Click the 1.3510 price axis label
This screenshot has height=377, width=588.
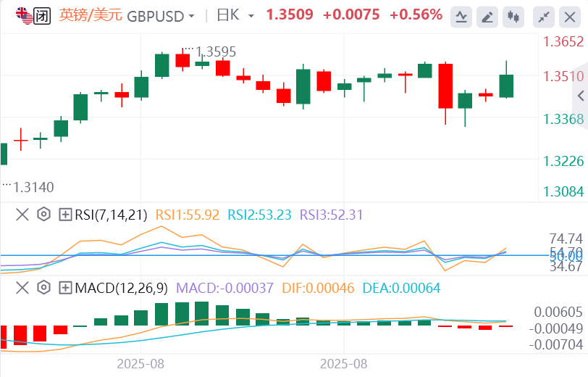(x=563, y=76)
